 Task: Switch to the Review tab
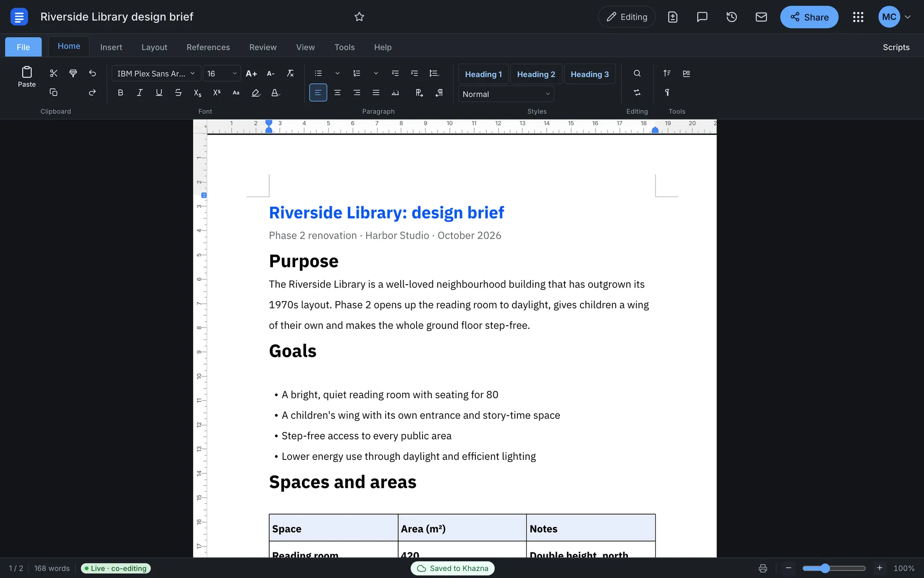click(x=263, y=47)
